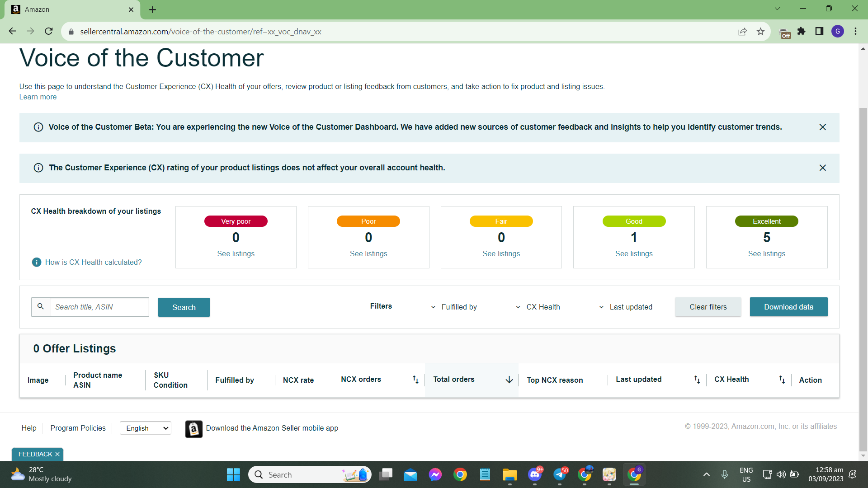Open the Help footer link
868x488 pixels.
tap(29, 428)
